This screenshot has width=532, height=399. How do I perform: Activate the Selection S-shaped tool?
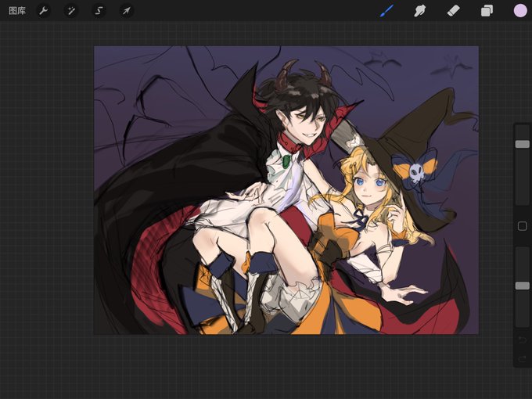click(99, 11)
